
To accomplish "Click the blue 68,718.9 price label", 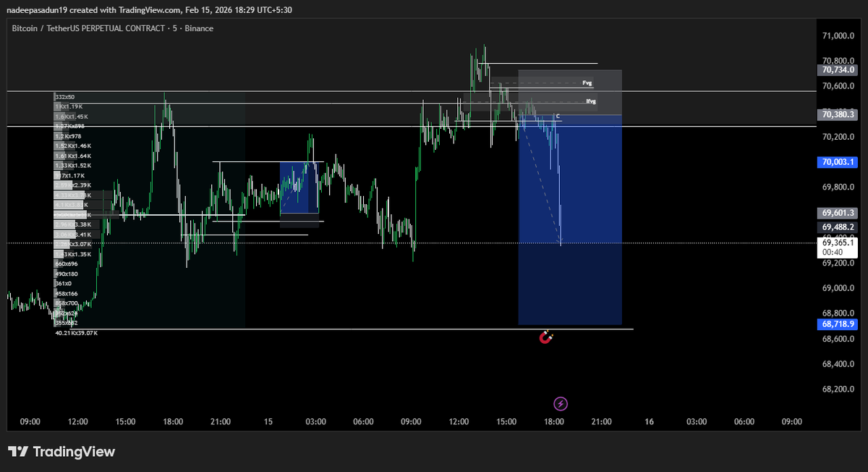I will pyautogui.click(x=838, y=324).
